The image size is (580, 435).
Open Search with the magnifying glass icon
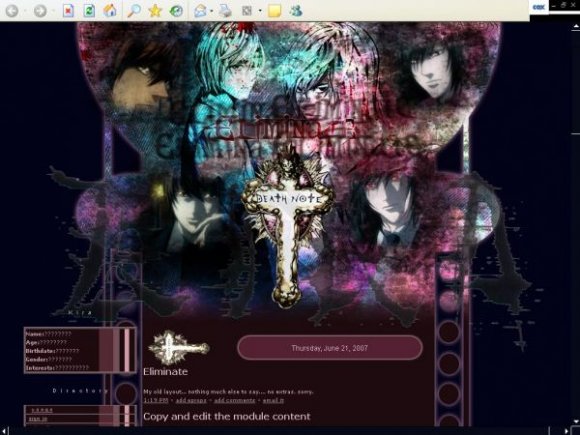pos(134,11)
